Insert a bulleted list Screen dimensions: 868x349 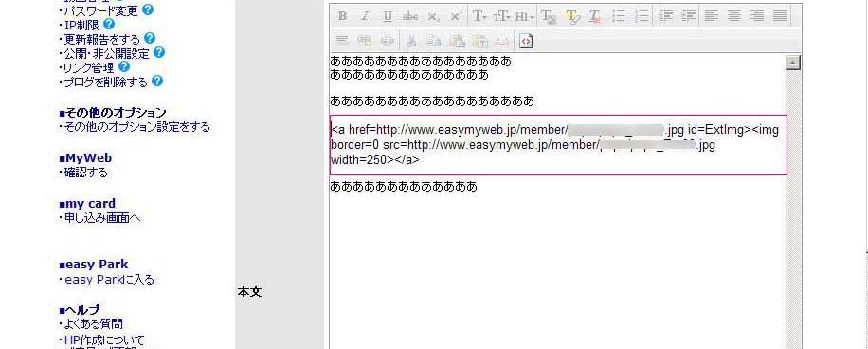(619, 17)
